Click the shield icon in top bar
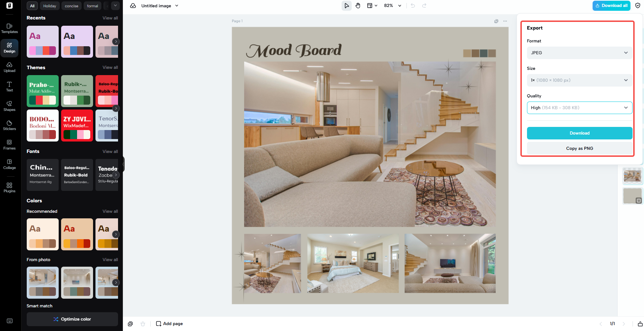 [x=638, y=6]
